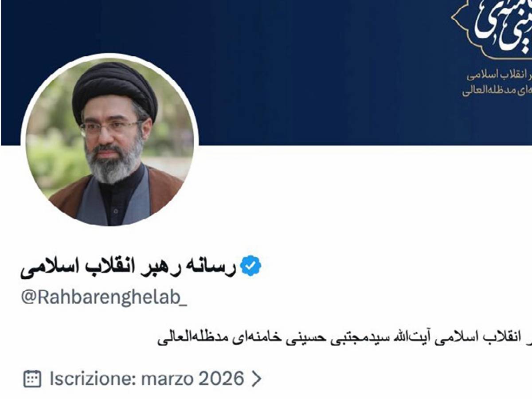Viewport: 532px width, 399px height.
Task: Expand the chevron after marzo 2026
Action: coord(256,379)
